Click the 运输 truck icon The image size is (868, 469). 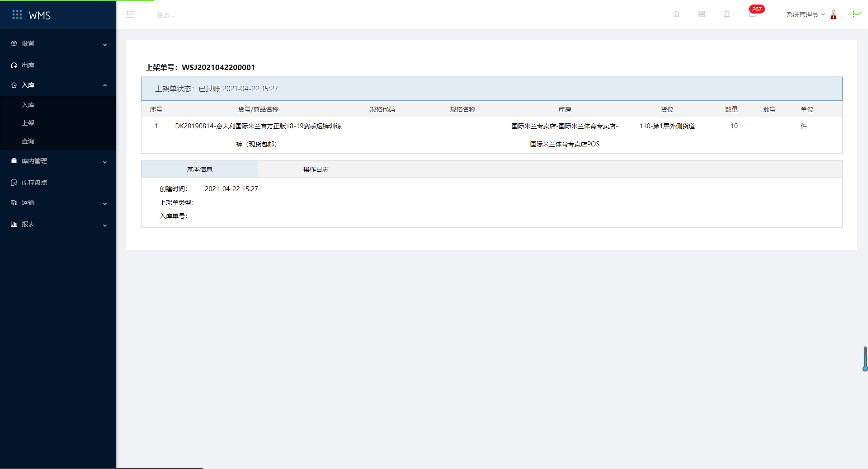tap(14, 202)
